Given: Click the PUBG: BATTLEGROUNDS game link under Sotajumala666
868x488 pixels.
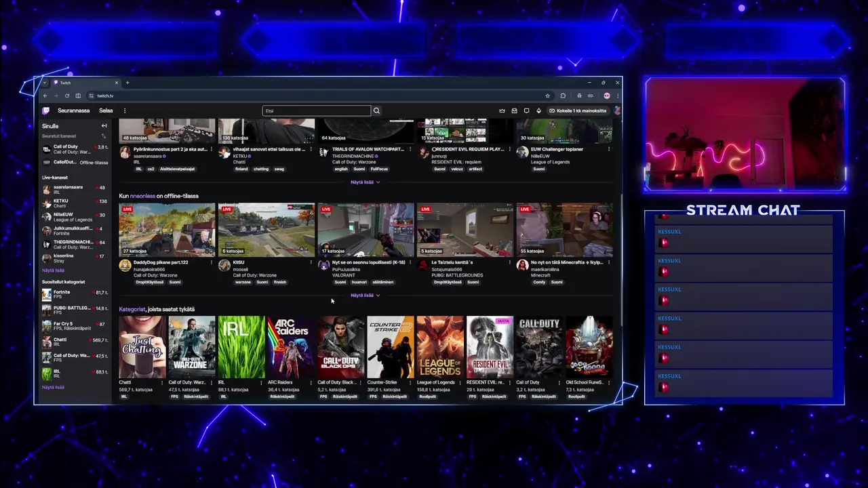Looking at the screenshot, I should pos(457,276).
